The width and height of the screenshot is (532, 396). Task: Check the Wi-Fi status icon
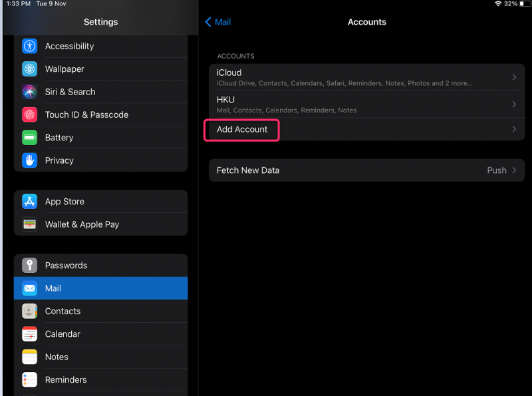coord(497,4)
